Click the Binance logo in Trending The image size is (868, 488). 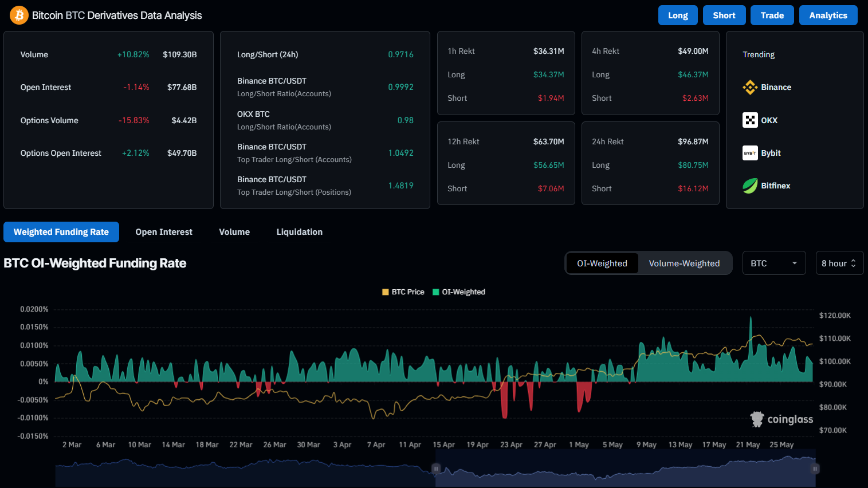pos(750,87)
